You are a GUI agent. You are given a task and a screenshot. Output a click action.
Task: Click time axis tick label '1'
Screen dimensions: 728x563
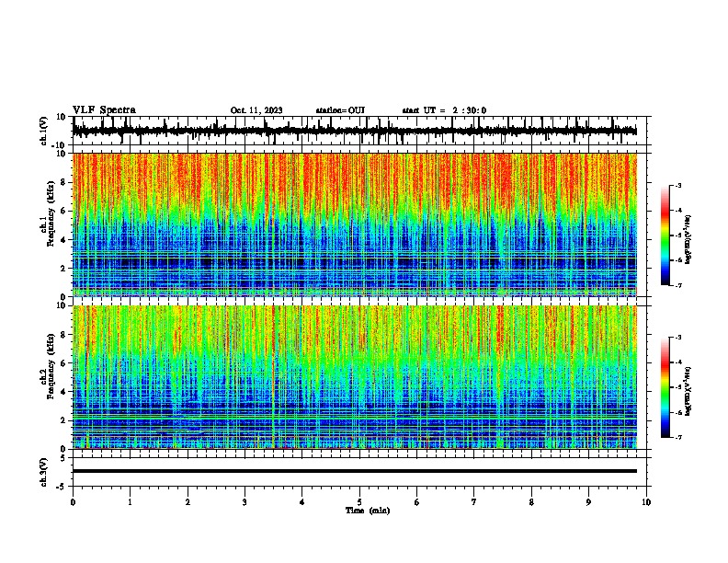(130, 502)
